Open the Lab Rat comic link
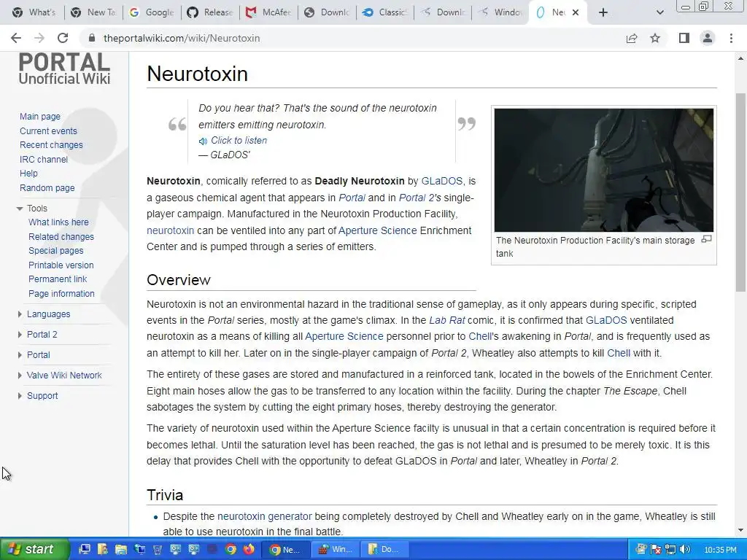This screenshot has height=560, width=747. pos(447,321)
